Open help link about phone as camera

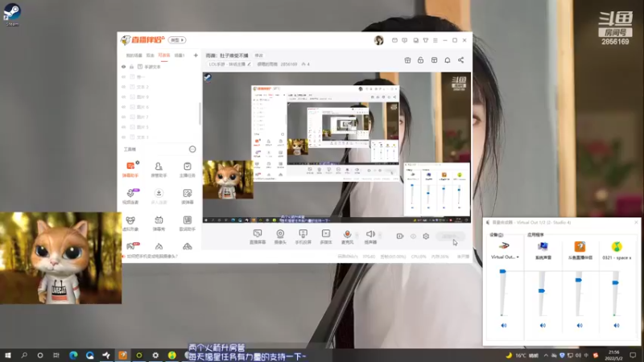click(x=151, y=256)
